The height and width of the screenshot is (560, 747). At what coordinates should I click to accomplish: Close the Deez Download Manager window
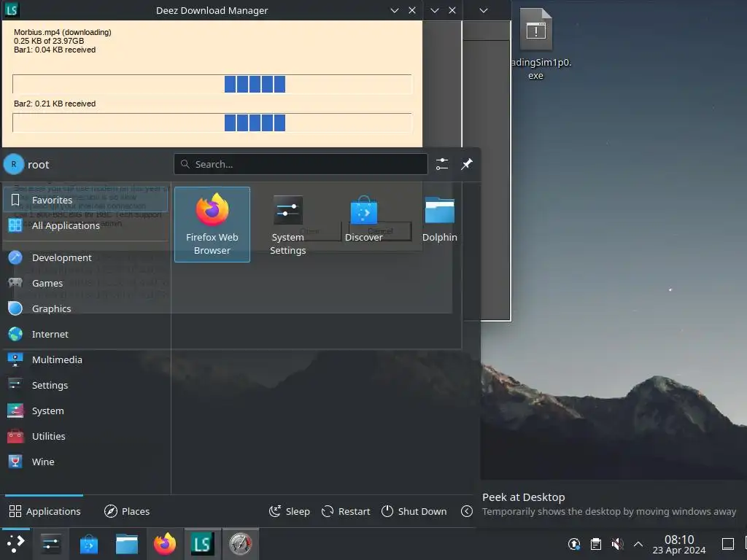click(412, 10)
